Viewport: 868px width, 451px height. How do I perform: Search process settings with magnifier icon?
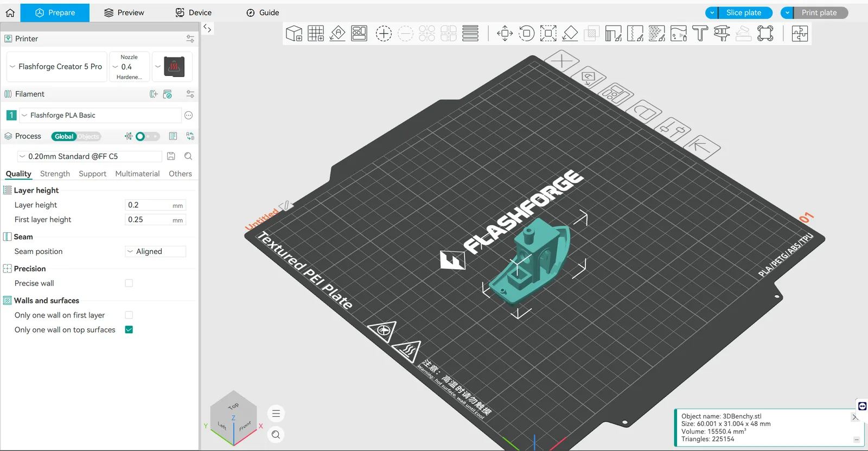[x=188, y=156]
